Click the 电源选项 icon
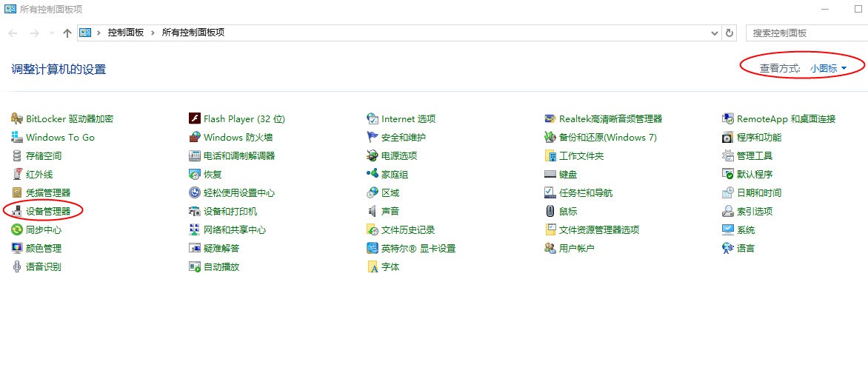The image size is (868, 379). pyautogui.click(x=373, y=156)
